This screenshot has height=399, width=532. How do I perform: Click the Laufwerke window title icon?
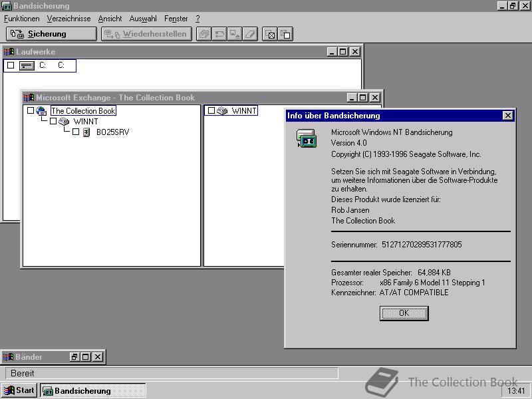pyautogui.click(x=9, y=52)
